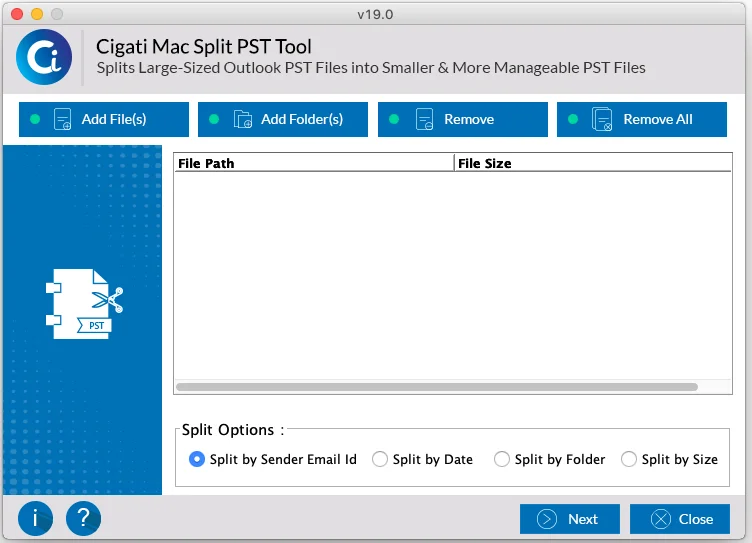Go forward with the Next button
Screen dimensions: 752x543
[x=570, y=519]
